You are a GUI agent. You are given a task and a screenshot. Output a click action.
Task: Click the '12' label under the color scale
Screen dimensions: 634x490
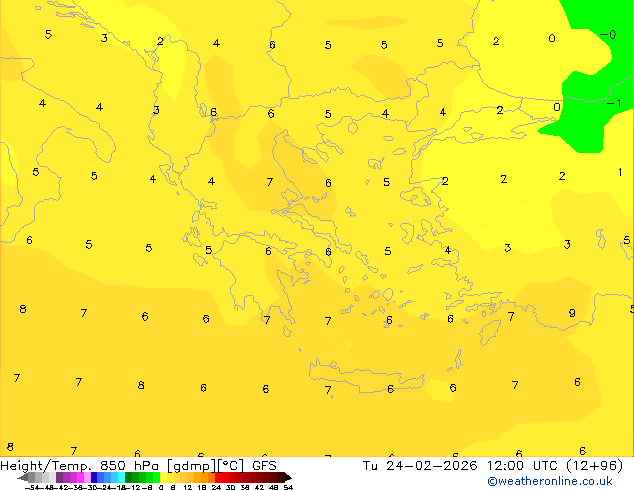tap(188, 487)
